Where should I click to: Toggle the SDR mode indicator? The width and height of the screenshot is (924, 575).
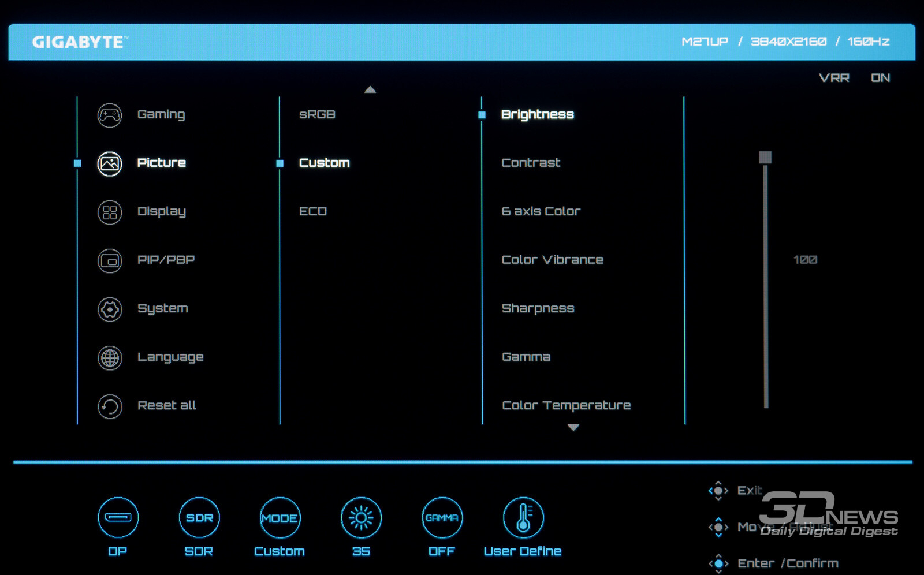[199, 517]
